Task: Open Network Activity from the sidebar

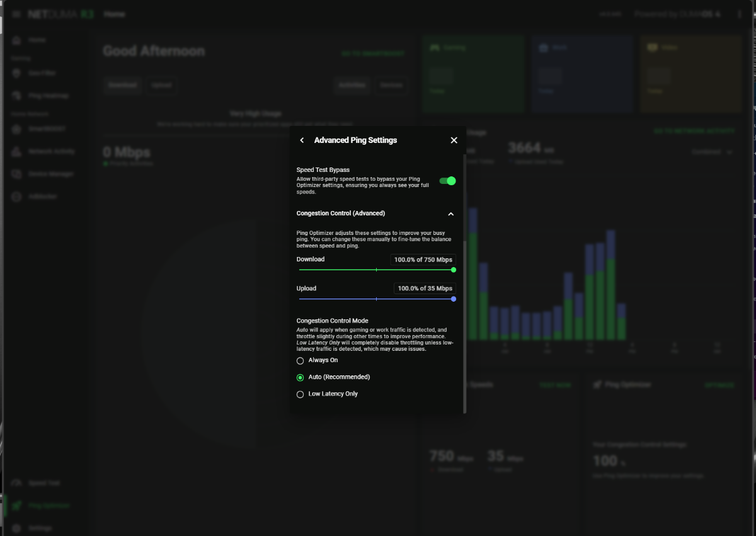Action: [x=50, y=151]
